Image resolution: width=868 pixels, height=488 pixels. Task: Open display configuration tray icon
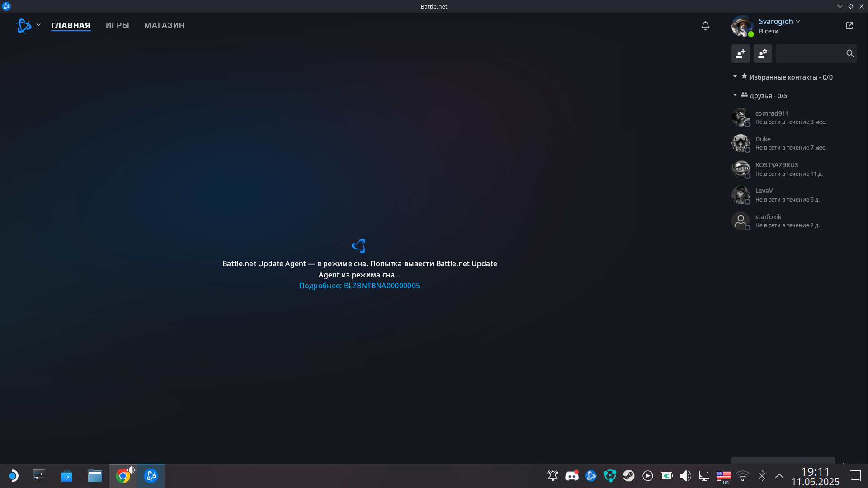[x=704, y=476]
